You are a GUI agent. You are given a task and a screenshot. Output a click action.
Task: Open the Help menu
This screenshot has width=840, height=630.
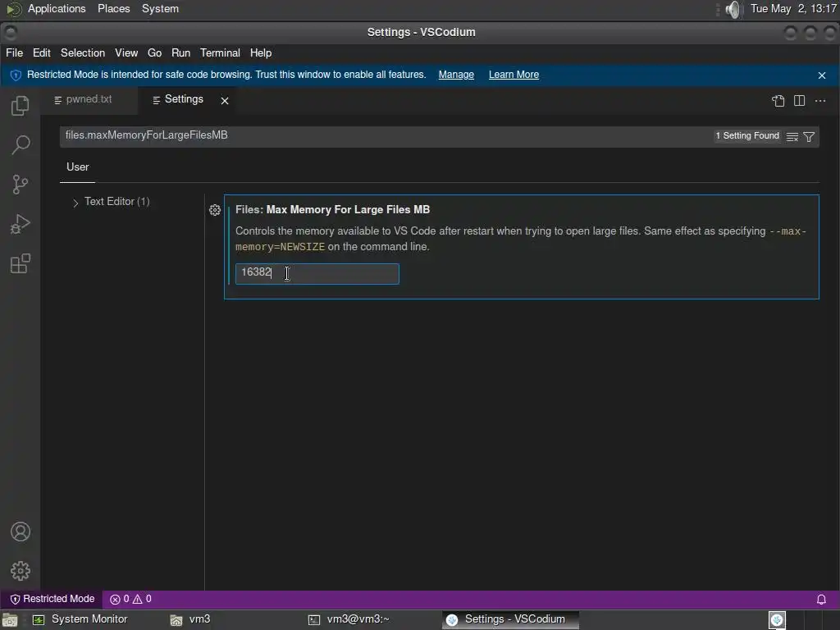coord(261,53)
